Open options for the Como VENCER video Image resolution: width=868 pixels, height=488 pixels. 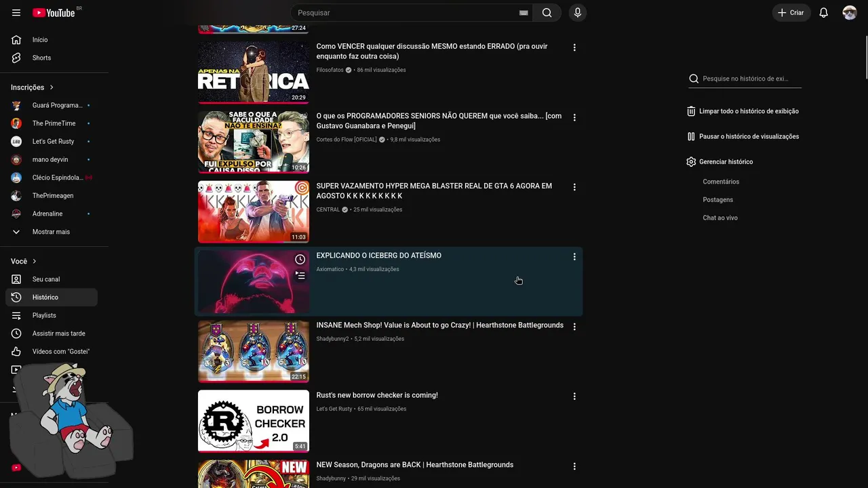[x=574, y=47]
